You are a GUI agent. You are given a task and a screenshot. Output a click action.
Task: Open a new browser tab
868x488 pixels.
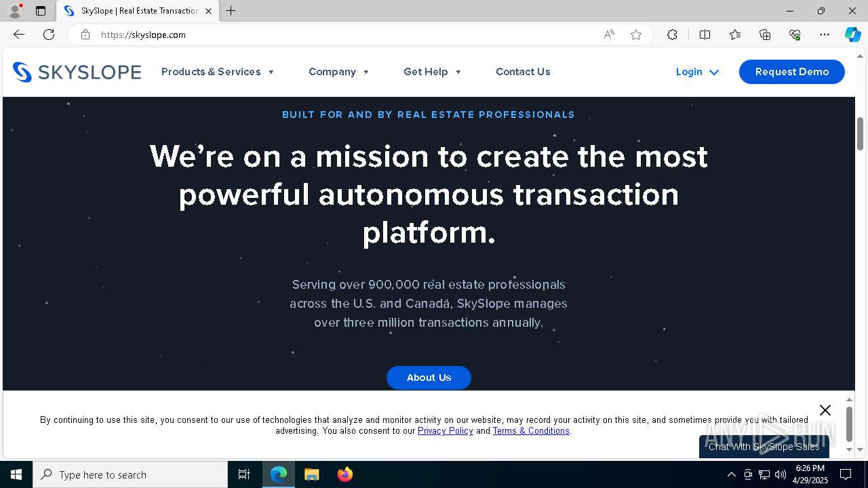click(231, 11)
